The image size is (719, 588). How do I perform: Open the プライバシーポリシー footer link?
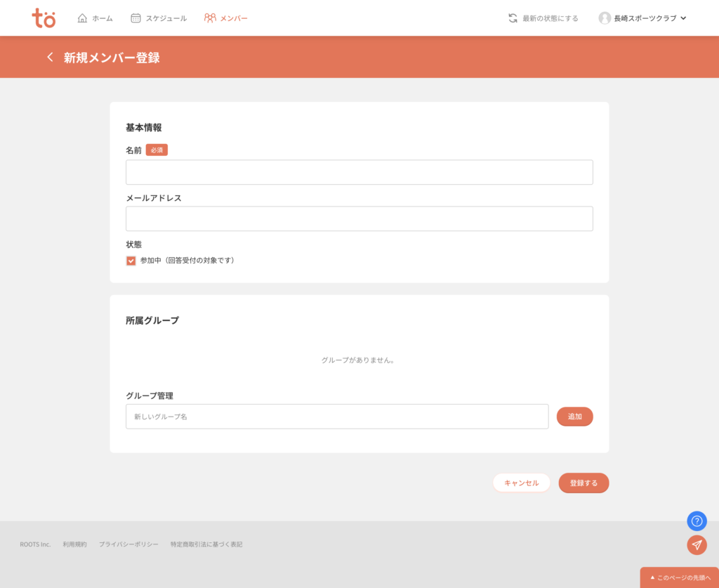(129, 544)
